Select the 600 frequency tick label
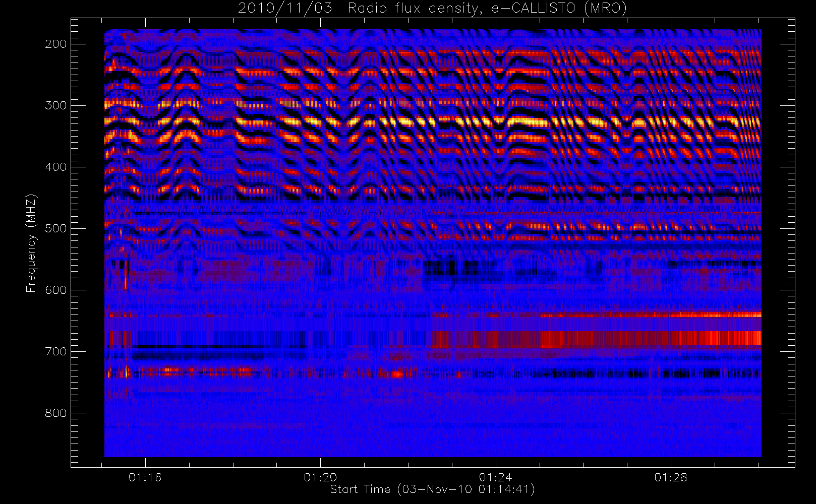 coord(55,290)
